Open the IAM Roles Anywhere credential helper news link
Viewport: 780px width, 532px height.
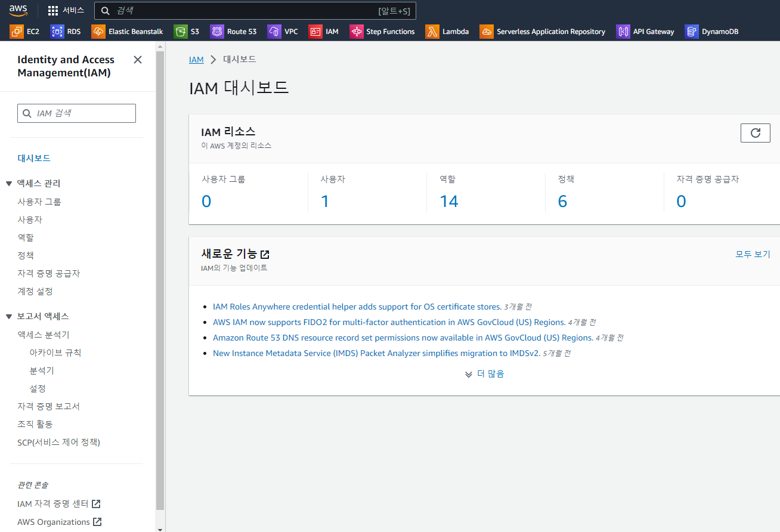pos(357,307)
